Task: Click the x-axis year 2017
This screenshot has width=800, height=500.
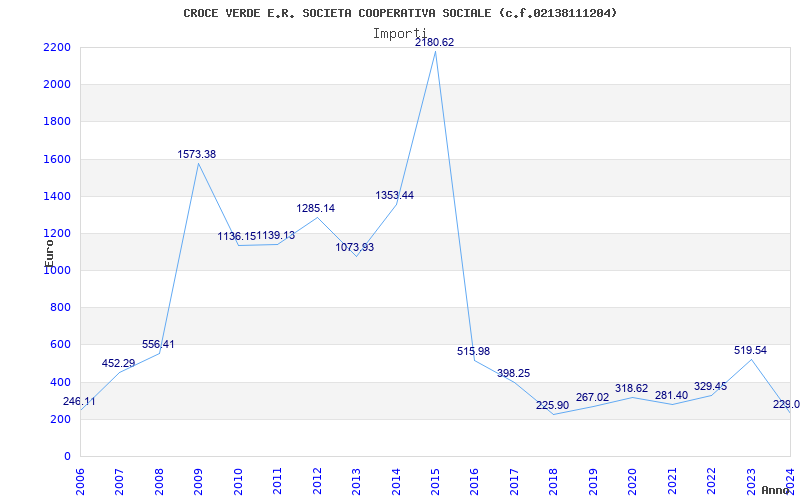Action: point(514,481)
